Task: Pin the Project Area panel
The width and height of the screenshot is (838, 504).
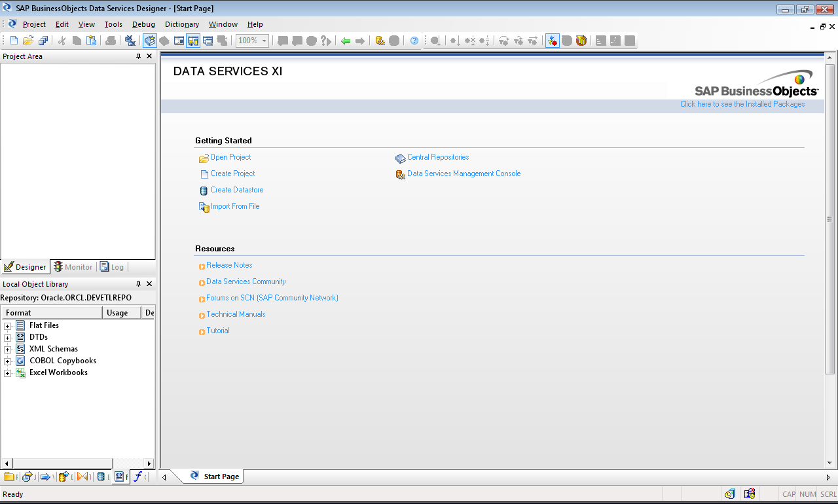Action: click(x=138, y=56)
